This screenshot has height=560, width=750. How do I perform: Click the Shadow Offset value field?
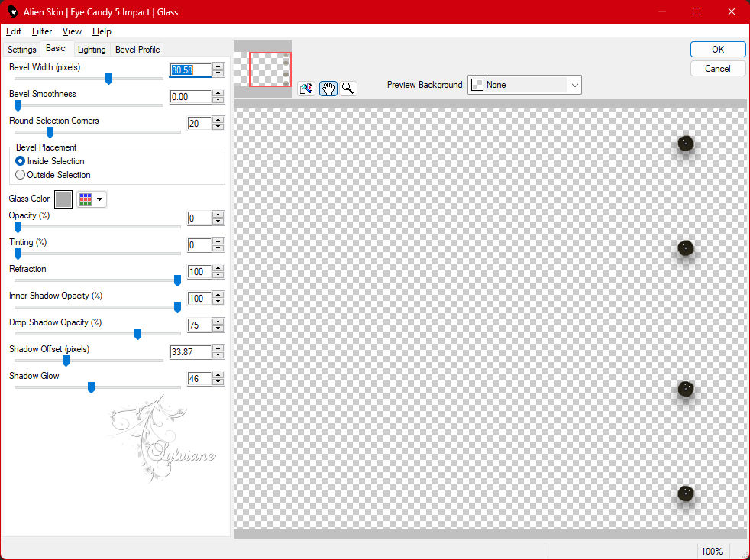click(191, 352)
